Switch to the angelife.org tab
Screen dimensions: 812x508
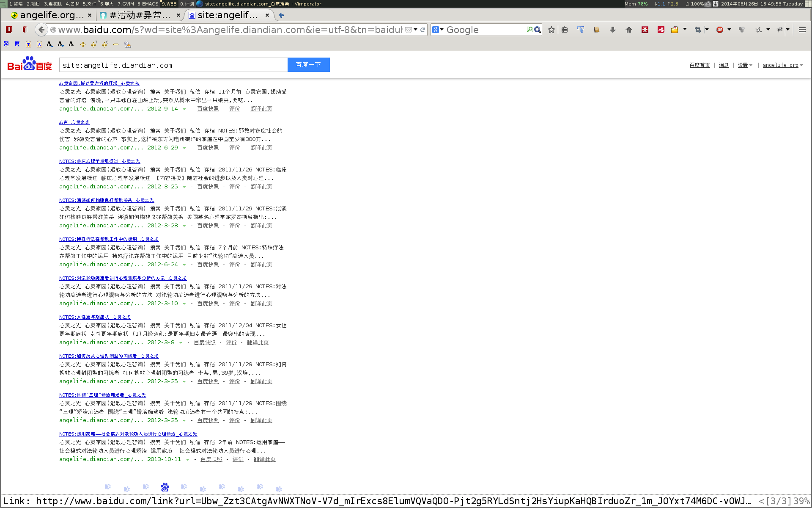click(x=51, y=15)
